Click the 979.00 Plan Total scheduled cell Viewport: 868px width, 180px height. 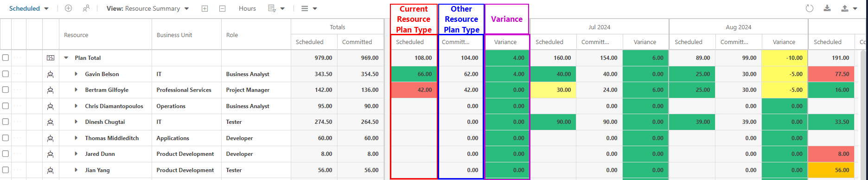(x=314, y=58)
